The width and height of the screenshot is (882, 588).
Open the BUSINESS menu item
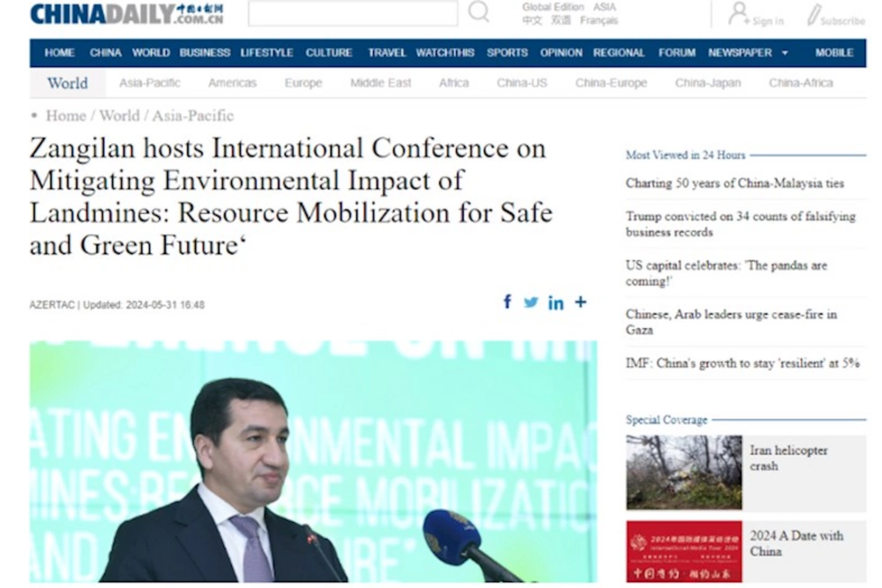coord(205,53)
